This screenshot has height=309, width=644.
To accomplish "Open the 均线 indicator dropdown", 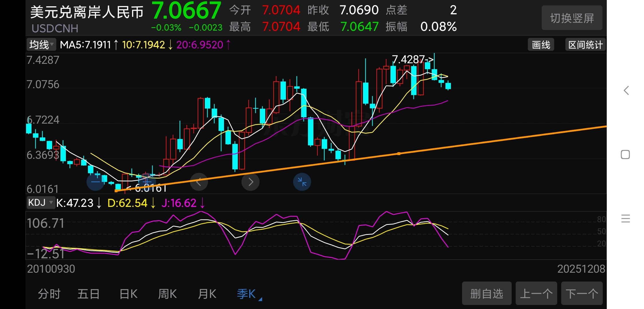I will 42,45.
